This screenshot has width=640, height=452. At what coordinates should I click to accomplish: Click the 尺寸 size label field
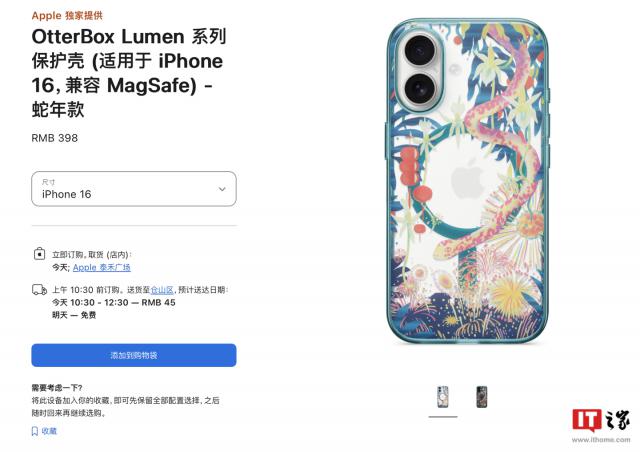[x=48, y=182]
